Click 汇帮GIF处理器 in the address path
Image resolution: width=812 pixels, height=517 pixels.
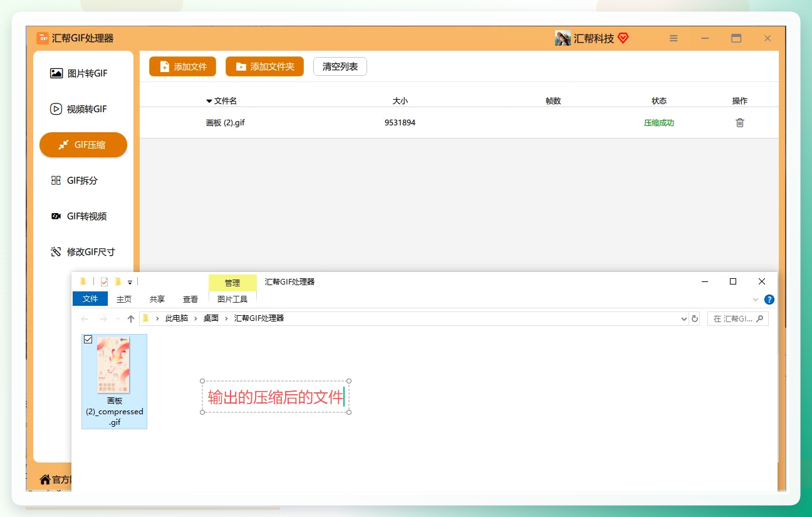coord(259,318)
